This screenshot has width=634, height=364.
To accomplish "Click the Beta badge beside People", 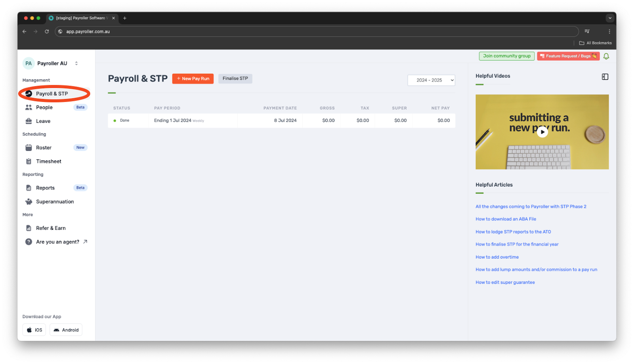I will click(80, 107).
